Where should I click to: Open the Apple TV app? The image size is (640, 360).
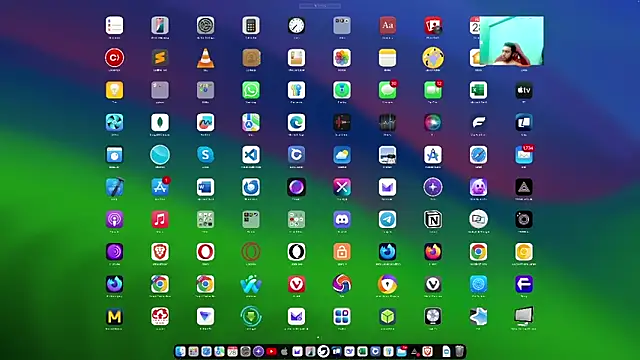[524, 90]
